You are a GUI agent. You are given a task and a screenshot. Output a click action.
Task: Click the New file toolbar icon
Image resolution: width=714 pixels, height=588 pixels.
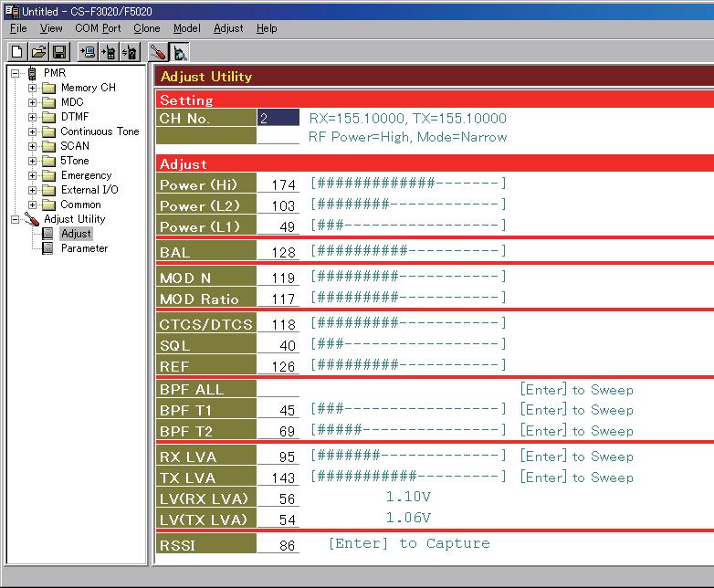[x=16, y=52]
